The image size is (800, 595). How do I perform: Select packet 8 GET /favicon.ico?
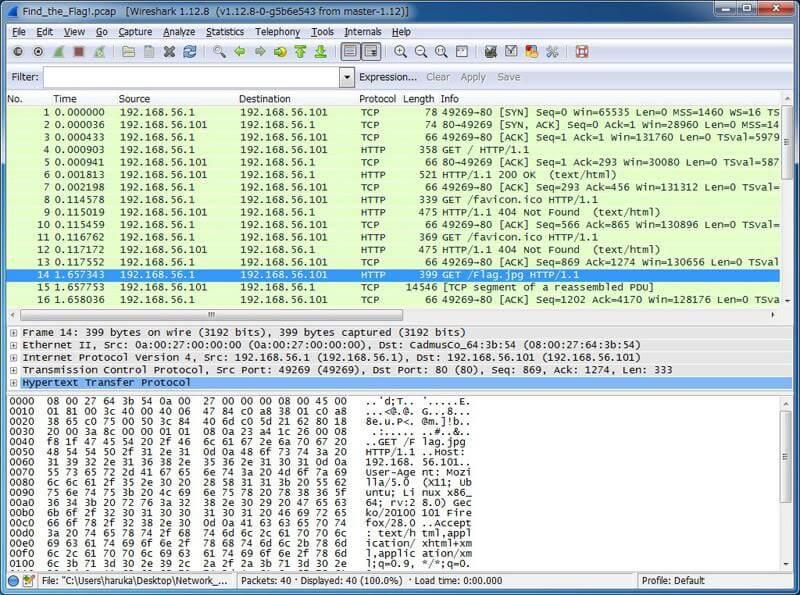click(393, 200)
